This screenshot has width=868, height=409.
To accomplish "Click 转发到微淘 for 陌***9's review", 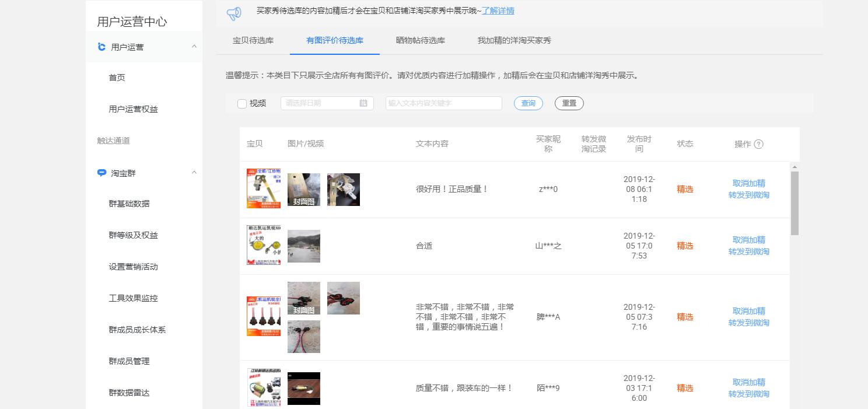I will tap(748, 394).
